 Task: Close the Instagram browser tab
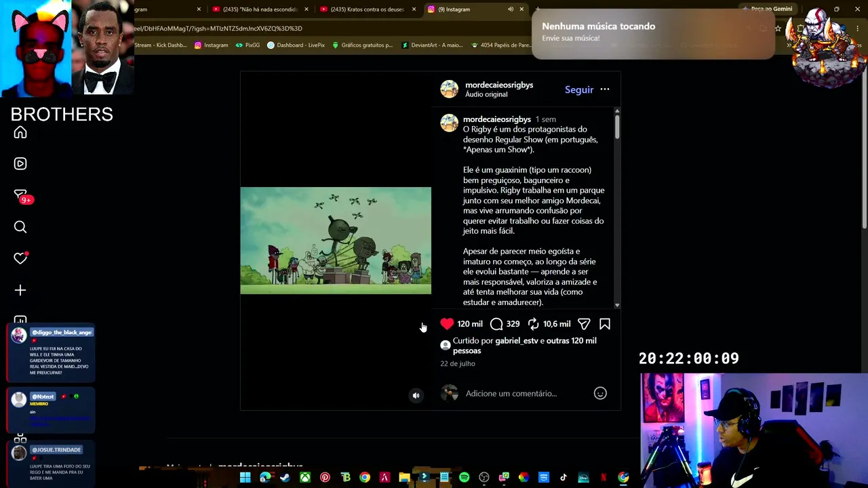tap(521, 9)
